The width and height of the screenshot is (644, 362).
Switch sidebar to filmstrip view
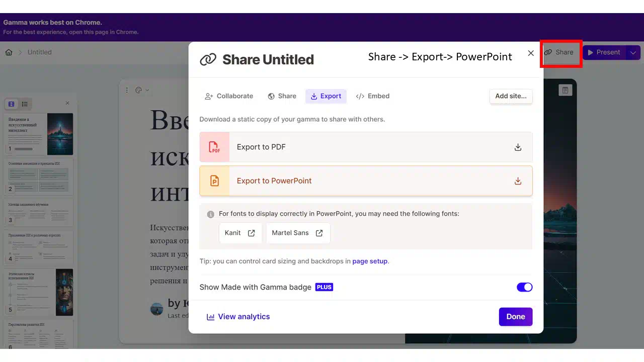12,104
